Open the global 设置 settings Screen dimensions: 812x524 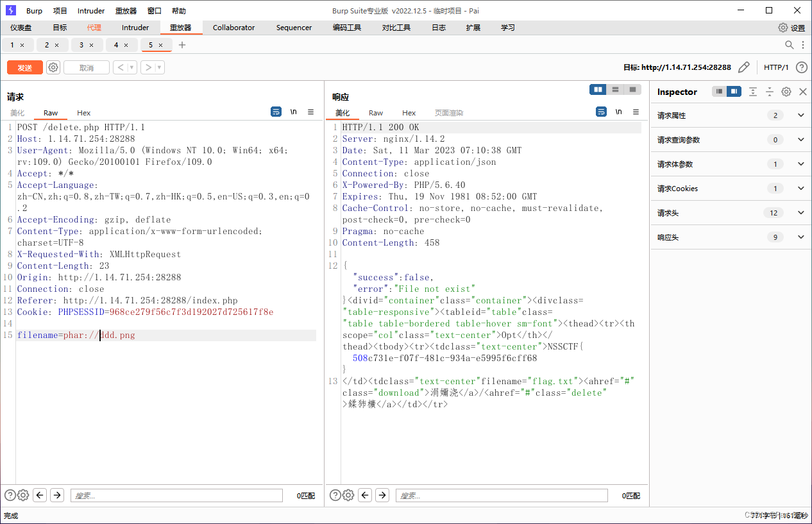point(791,28)
